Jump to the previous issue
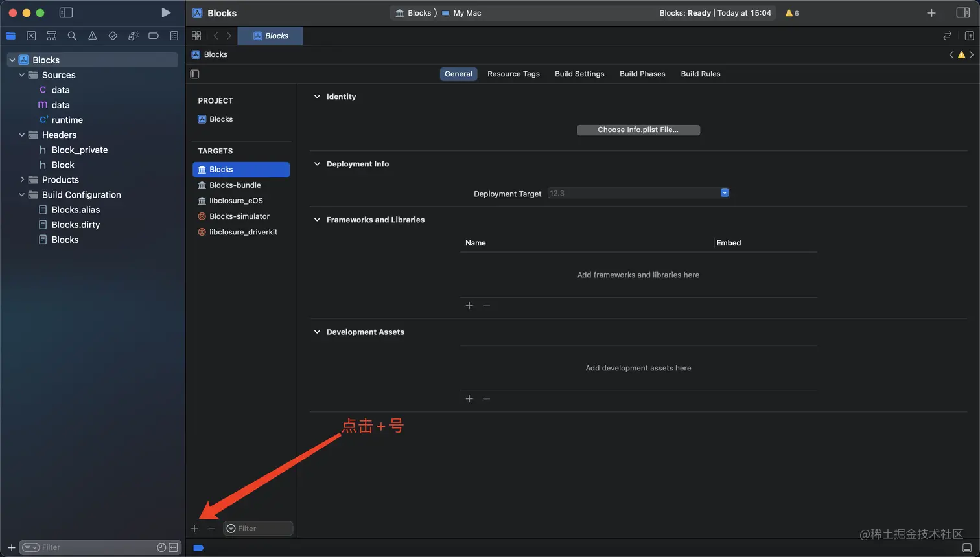 [951, 54]
